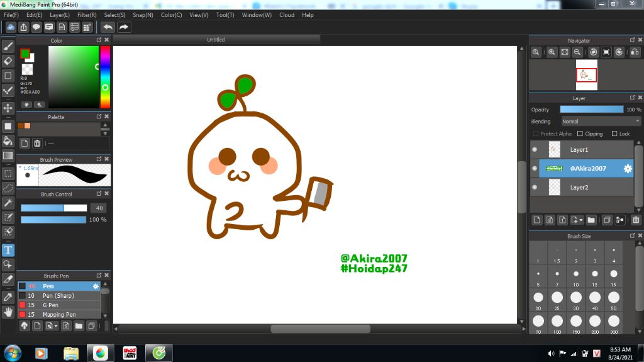Image resolution: width=644 pixels, height=362 pixels.
Task: Click Palette list up arrow
Action: 105,125
